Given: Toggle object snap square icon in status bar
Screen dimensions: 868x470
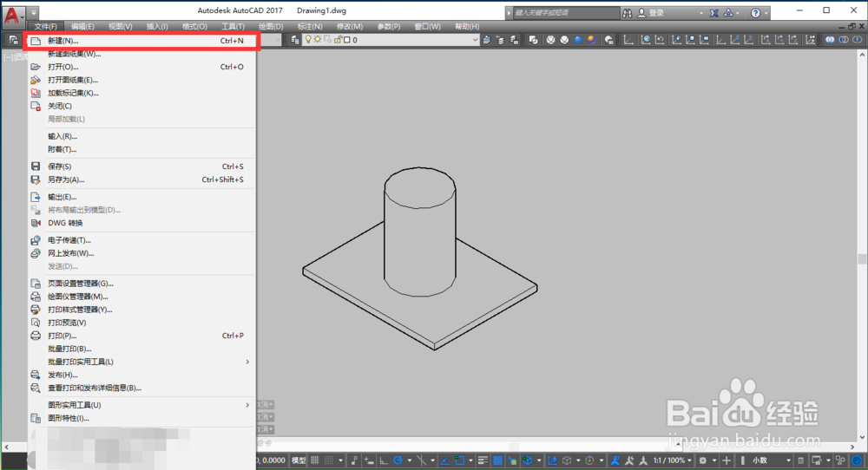Looking at the screenshot, I should coord(459,460).
